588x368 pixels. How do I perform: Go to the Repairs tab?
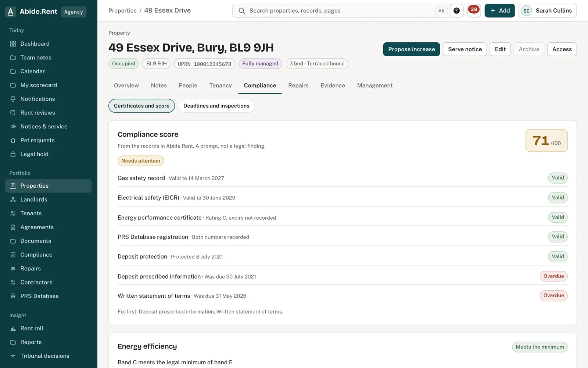[x=298, y=85]
